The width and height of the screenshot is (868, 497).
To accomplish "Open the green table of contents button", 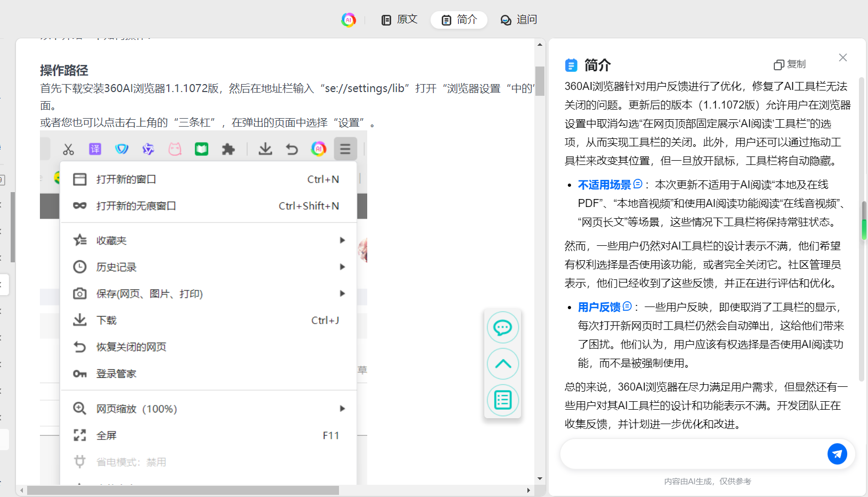I will point(502,400).
